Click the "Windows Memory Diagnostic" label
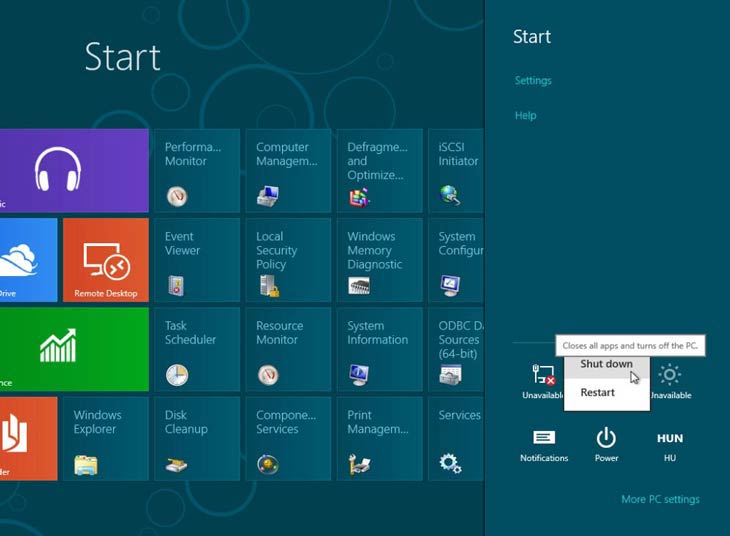The height and width of the screenshot is (536, 730). coord(375,251)
